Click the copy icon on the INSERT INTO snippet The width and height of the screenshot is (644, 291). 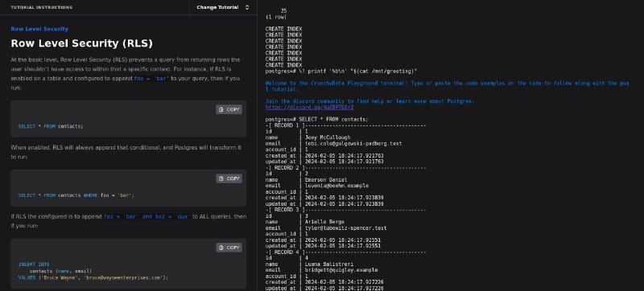click(x=221, y=248)
